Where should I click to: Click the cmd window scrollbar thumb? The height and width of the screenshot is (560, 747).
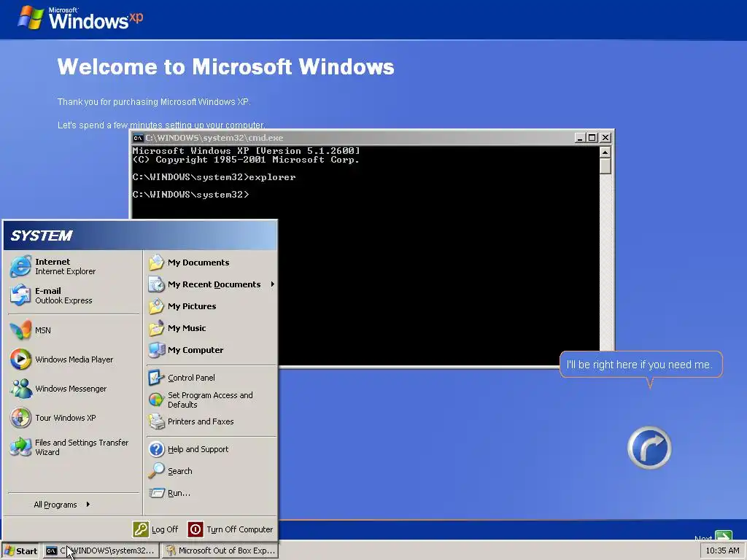(605, 166)
